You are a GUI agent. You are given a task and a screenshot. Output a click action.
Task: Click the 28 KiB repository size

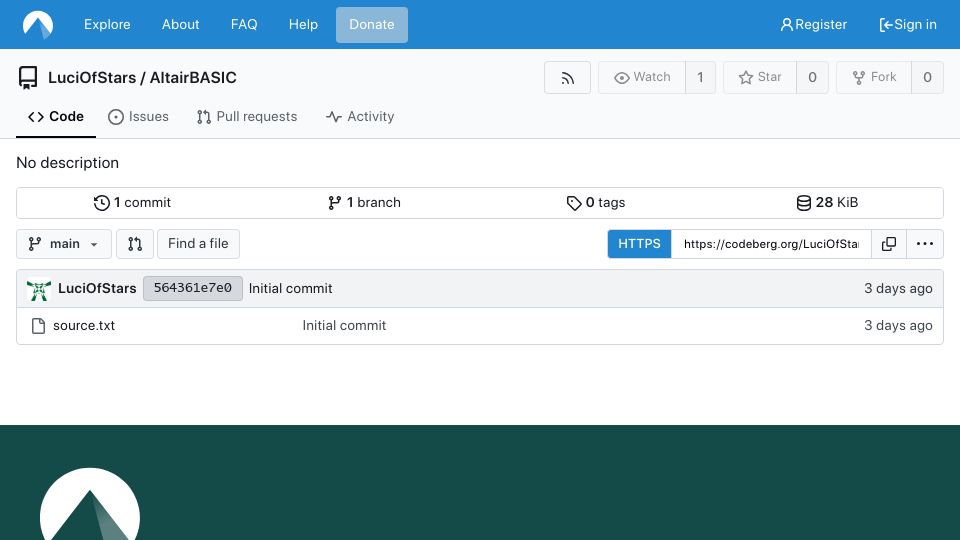827,203
